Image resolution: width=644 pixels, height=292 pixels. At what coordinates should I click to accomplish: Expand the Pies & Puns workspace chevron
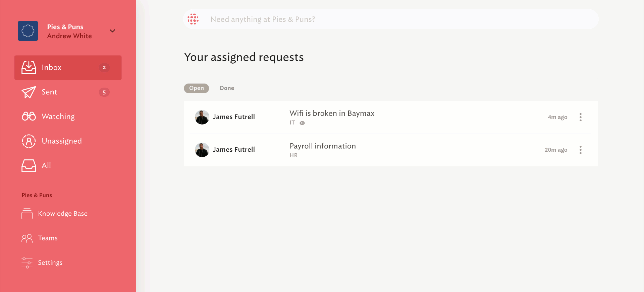tap(112, 31)
